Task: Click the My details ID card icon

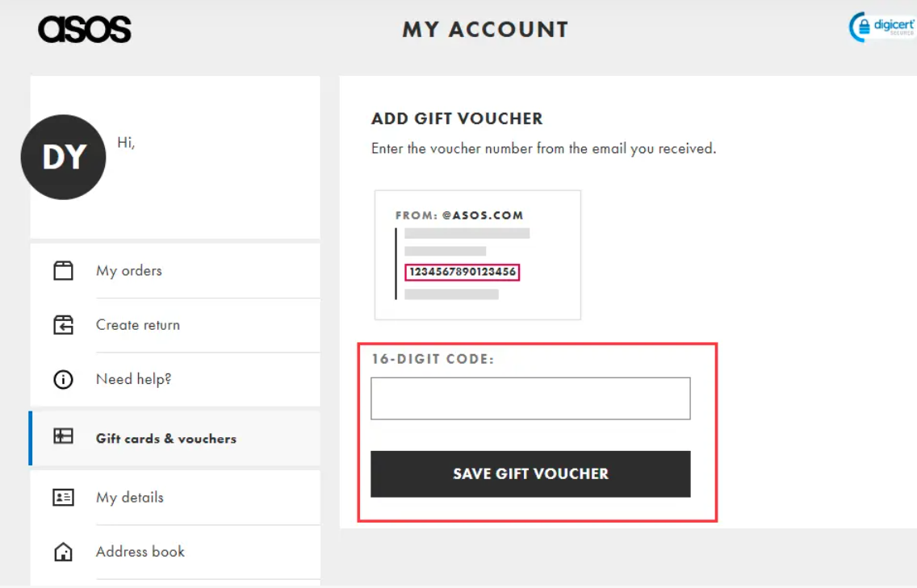Action: (63, 498)
